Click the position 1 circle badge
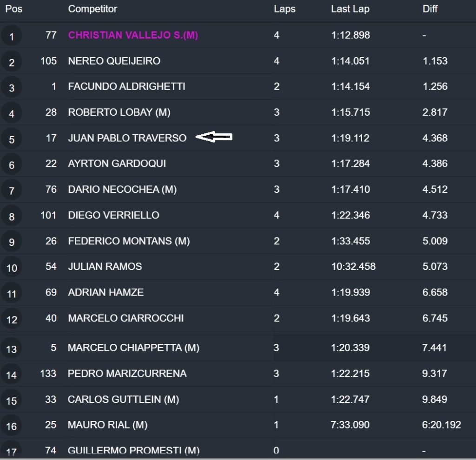The height and width of the screenshot is (460, 476). [12, 36]
